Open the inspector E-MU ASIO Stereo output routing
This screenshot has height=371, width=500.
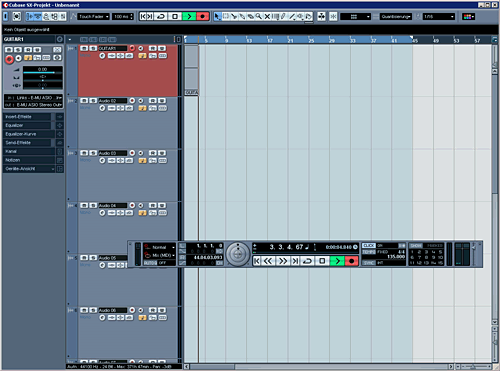coord(34,105)
